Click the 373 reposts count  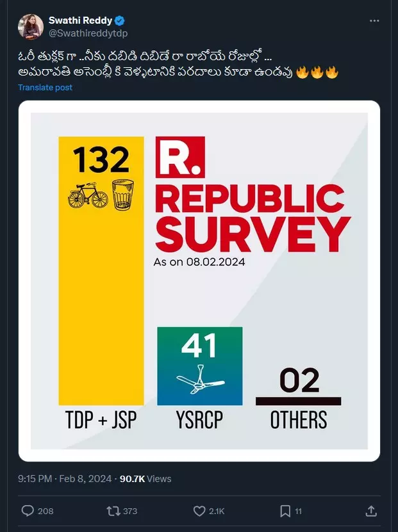(x=128, y=510)
